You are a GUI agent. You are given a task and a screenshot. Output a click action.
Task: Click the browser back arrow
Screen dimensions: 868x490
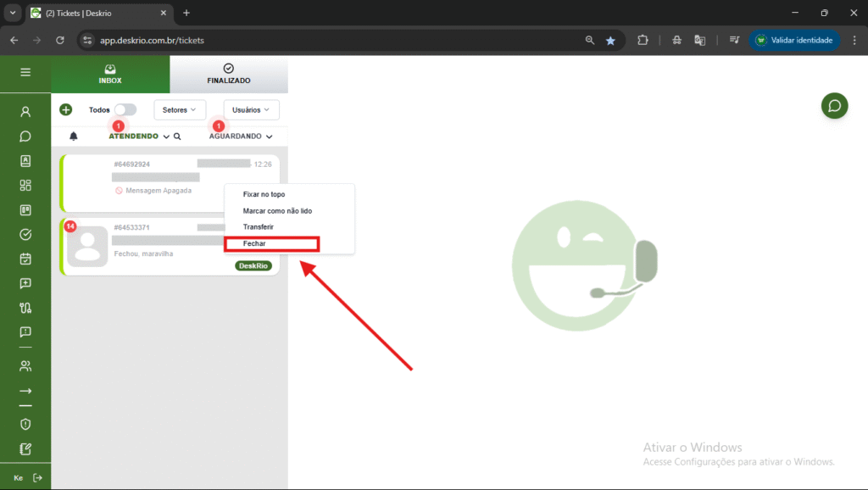coord(14,41)
